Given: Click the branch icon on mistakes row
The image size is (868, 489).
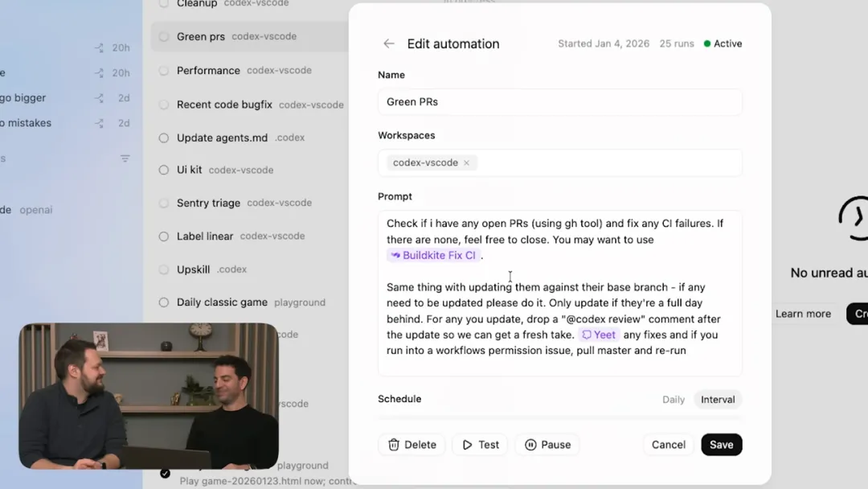Looking at the screenshot, I should click(x=99, y=123).
